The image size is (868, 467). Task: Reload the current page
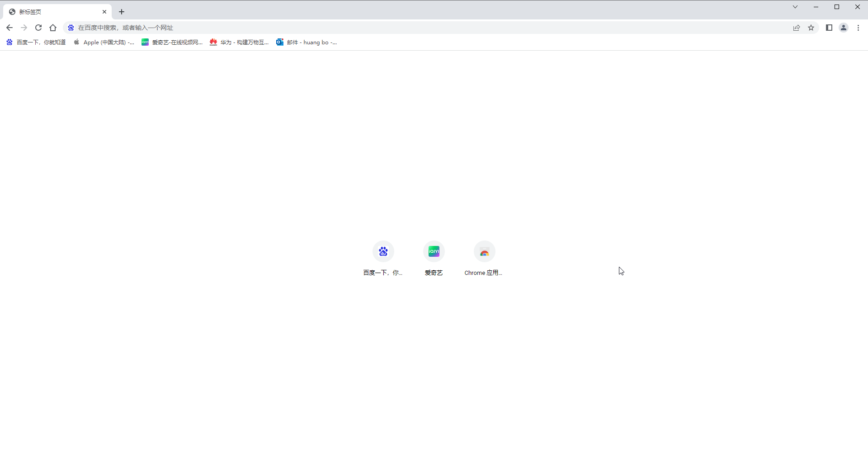coord(38,28)
